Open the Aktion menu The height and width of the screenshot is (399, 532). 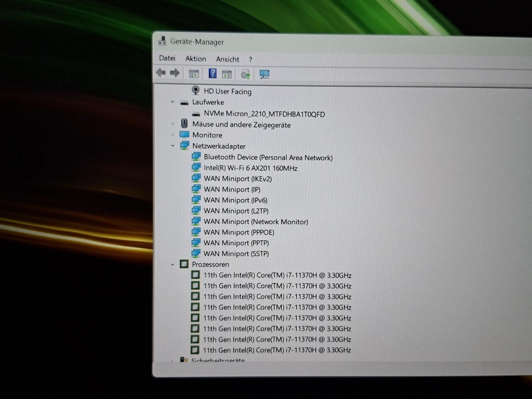(x=196, y=59)
